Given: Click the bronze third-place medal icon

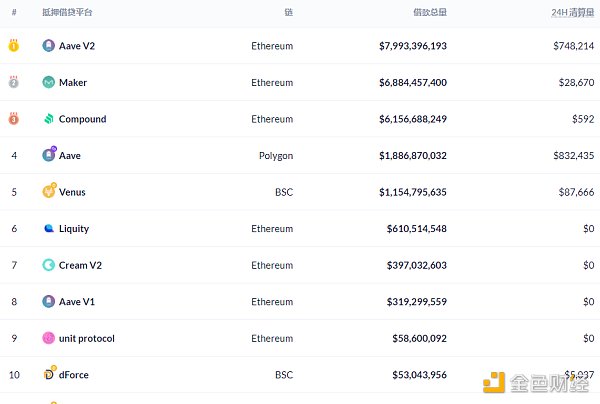Looking at the screenshot, I should click(14, 119).
